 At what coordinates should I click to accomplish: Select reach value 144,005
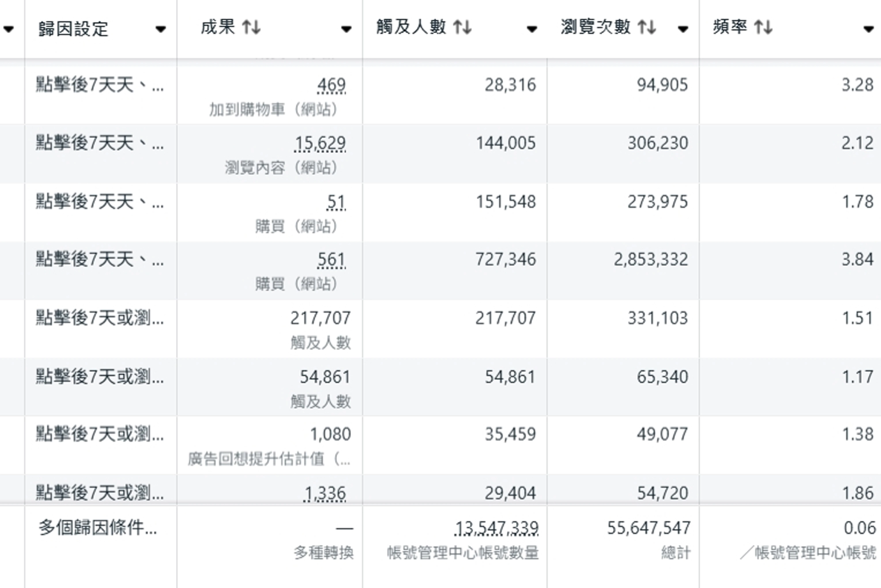tap(506, 143)
